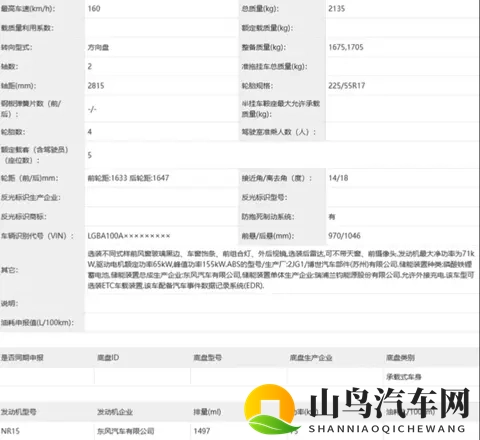Click the top speed value 160
480x440 pixels.
pyautogui.click(x=94, y=9)
